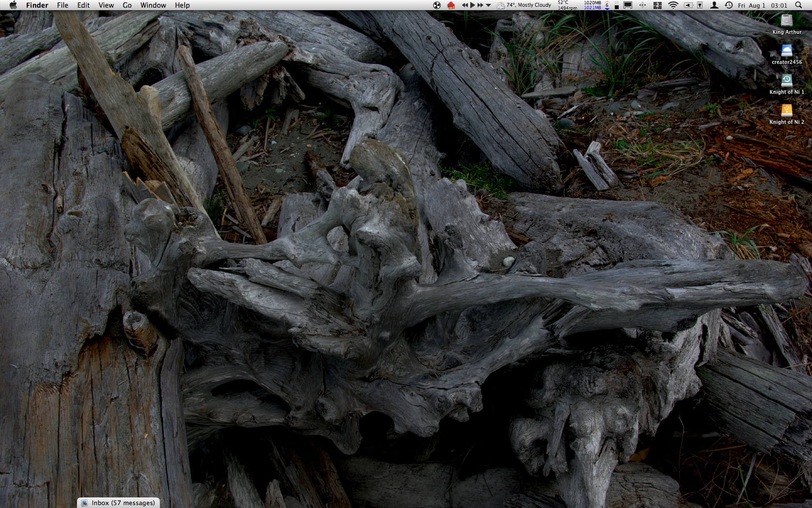Open the Edit menu
Screen dimensions: 812x508
(84, 5)
